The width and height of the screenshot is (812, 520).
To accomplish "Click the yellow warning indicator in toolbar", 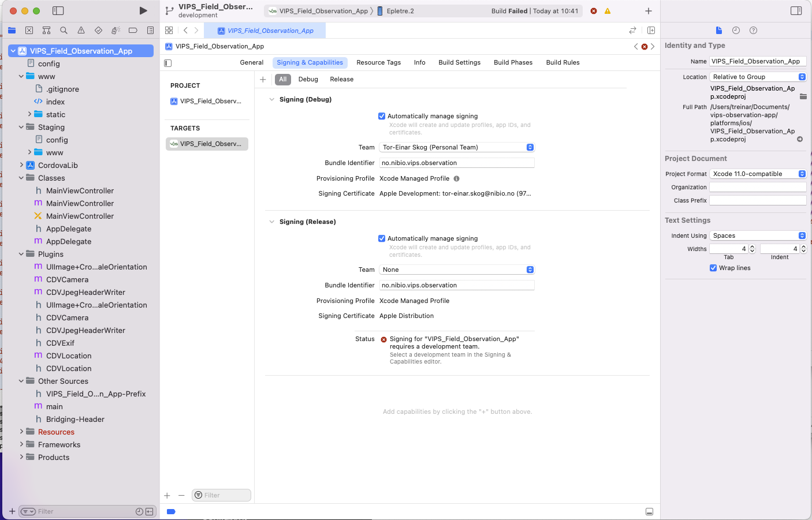I will point(608,11).
